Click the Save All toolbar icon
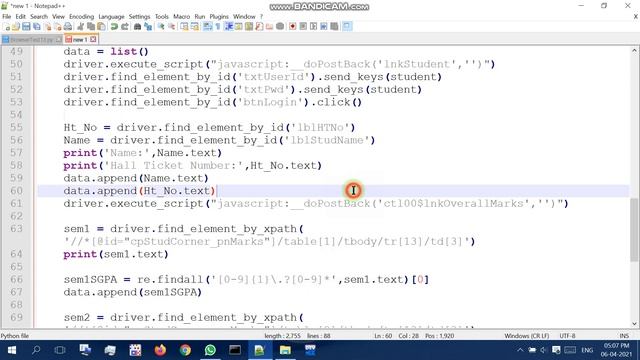 click(37, 27)
